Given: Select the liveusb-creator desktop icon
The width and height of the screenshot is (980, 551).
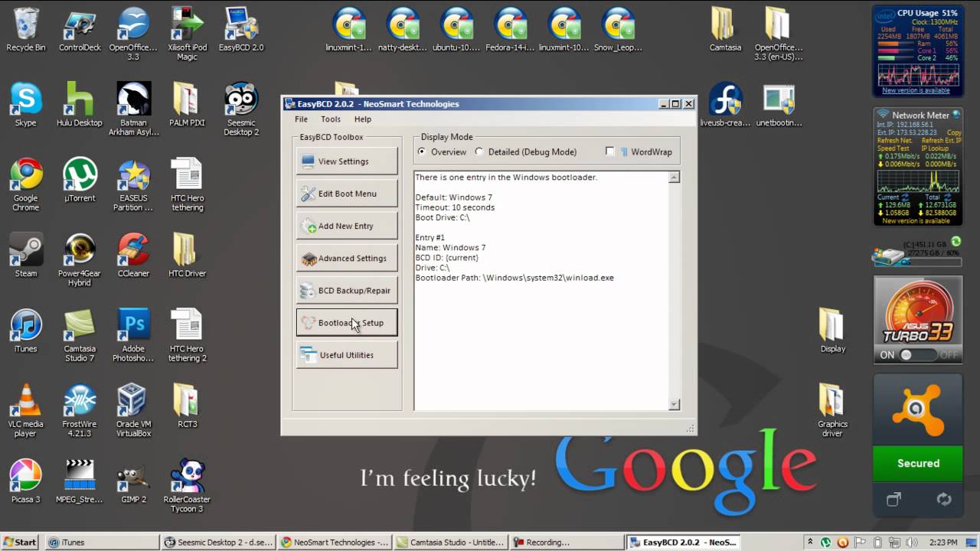Looking at the screenshot, I should pos(725,104).
